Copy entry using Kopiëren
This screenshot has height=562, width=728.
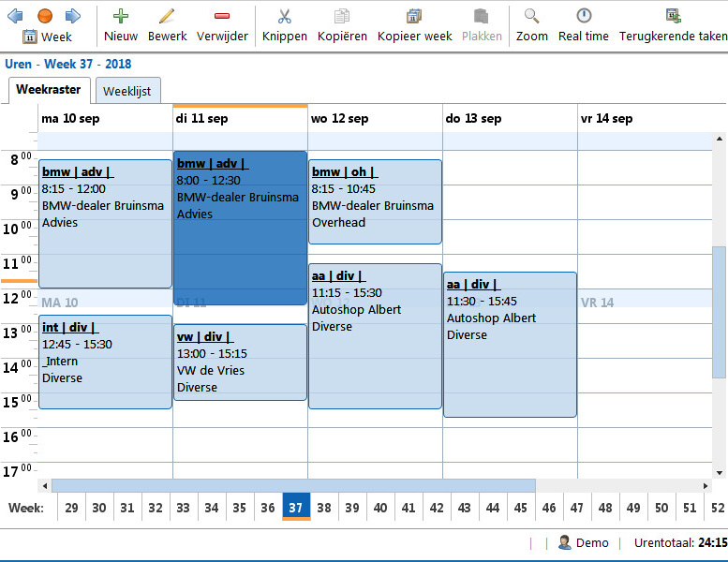coord(342,25)
